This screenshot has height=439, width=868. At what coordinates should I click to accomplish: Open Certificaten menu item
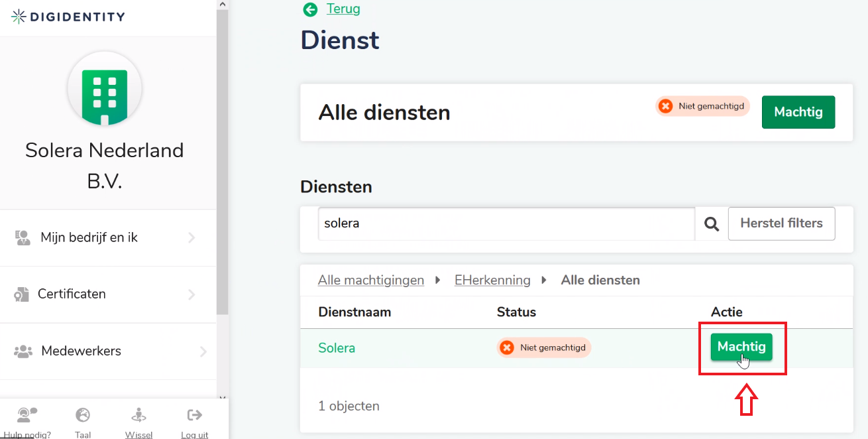[x=108, y=294]
